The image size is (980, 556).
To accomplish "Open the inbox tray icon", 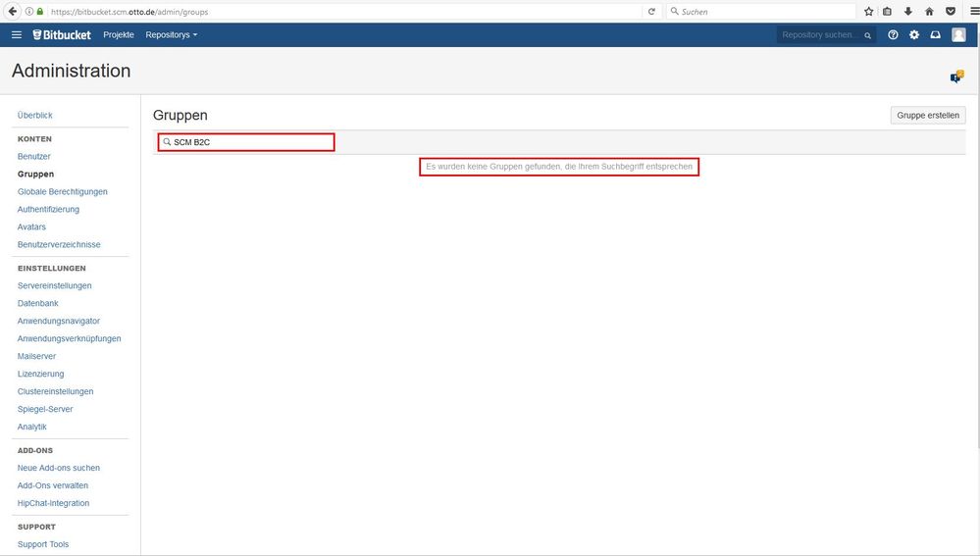I will tap(936, 35).
